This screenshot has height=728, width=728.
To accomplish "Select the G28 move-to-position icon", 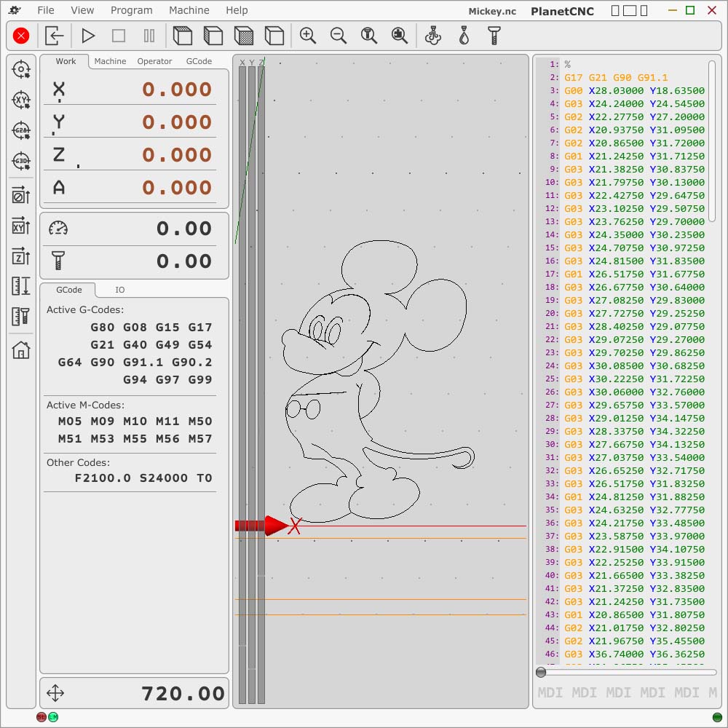I will pyautogui.click(x=21, y=130).
